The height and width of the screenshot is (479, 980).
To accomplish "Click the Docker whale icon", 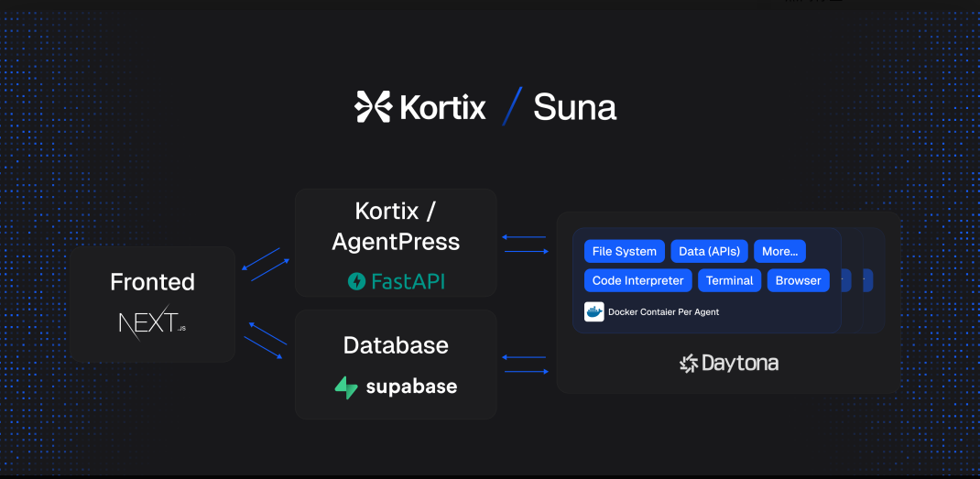I will click(593, 311).
